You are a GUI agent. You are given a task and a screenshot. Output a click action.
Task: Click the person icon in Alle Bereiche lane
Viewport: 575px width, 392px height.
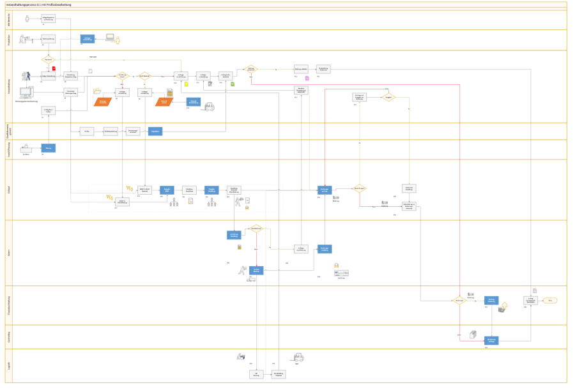tap(27, 19)
